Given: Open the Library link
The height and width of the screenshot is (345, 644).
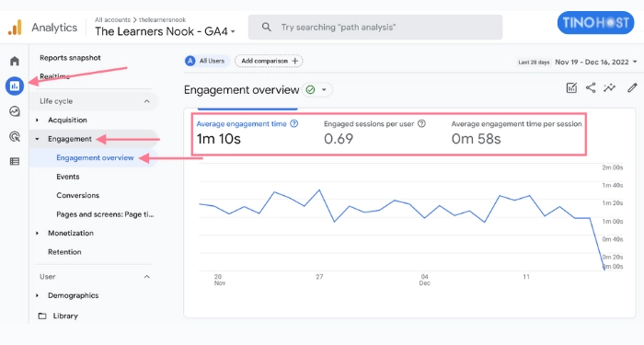Looking at the screenshot, I should click(65, 316).
